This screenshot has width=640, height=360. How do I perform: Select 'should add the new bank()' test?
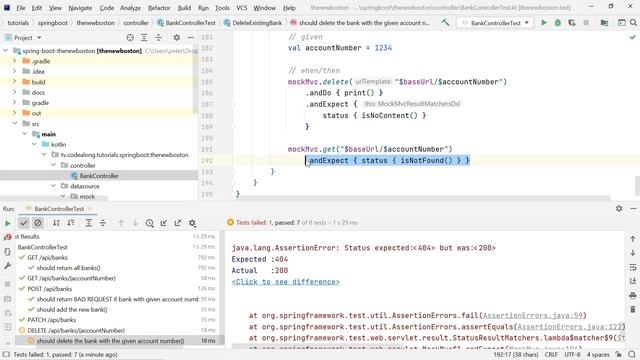pos(72,309)
